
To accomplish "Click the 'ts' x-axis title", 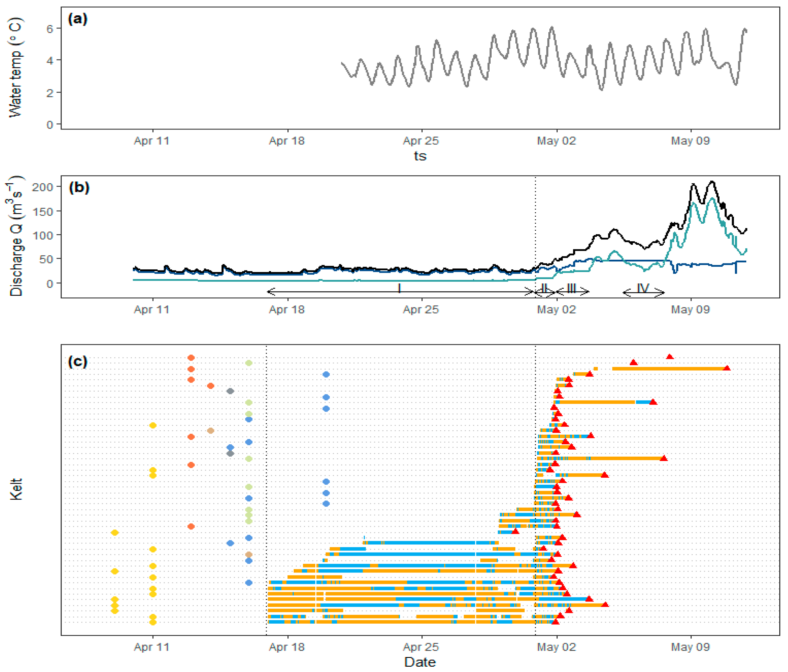I will click(420, 156).
